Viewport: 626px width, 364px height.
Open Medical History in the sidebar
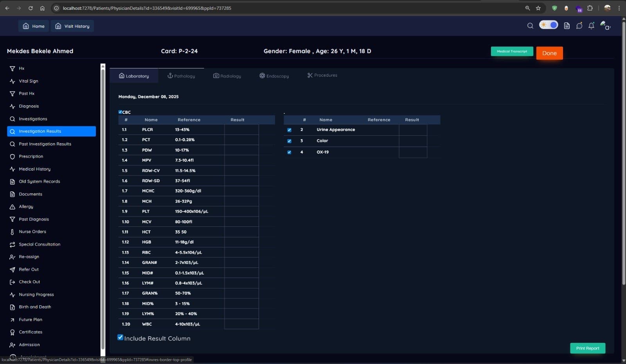click(x=51, y=169)
